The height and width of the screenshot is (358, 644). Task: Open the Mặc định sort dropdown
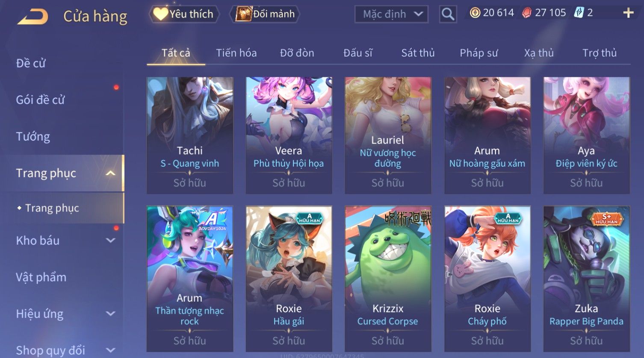tap(391, 15)
